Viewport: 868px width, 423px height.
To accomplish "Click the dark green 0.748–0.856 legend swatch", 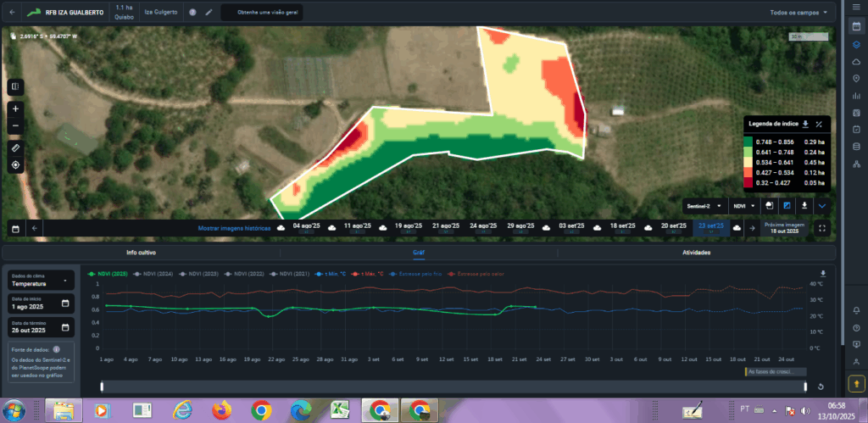I will pyautogui.click(x=748, y=141).
